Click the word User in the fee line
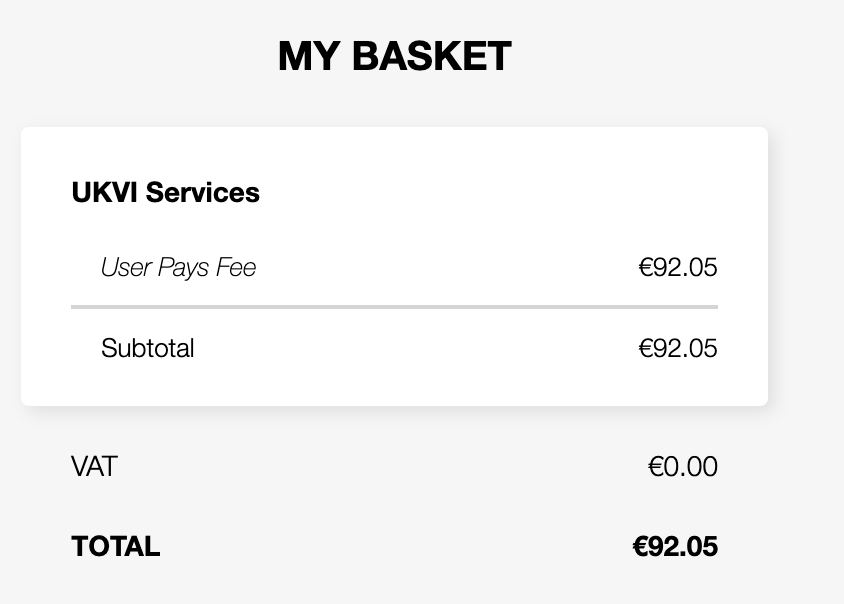This screenshot has height=604, width=844. tap(124, 268)
